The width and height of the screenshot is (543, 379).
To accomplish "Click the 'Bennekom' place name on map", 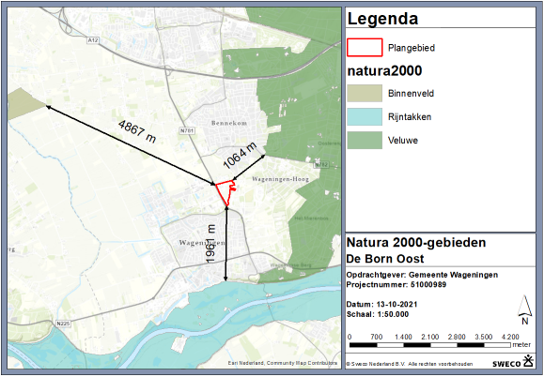I will [x=229, y=123].
